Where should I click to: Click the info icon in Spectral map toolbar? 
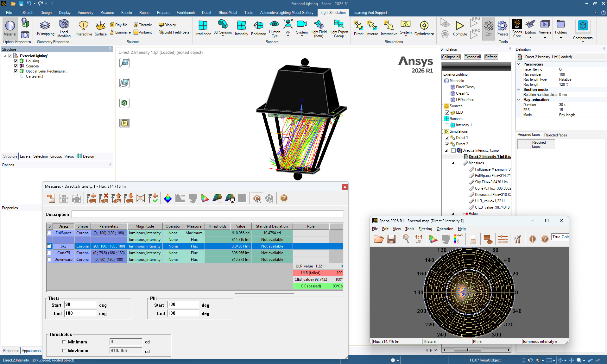[533, 239]
